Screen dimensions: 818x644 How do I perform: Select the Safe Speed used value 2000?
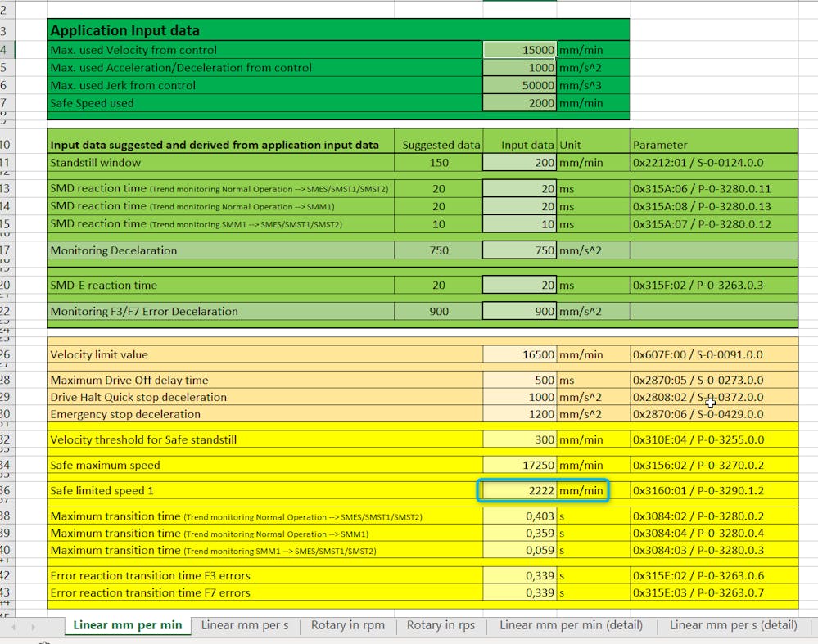pyautogui.click(x=520, y=103)
